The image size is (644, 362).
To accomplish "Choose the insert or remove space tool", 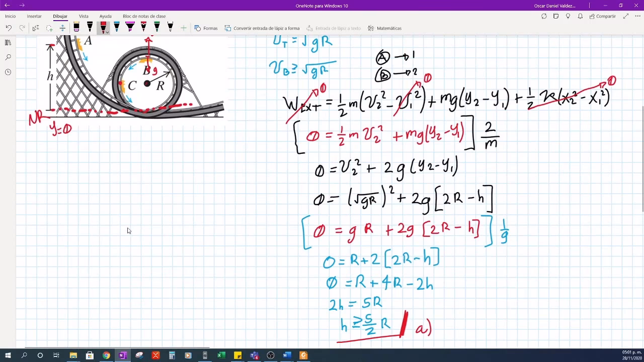I will pyautogui.click(x=62, y=28).
